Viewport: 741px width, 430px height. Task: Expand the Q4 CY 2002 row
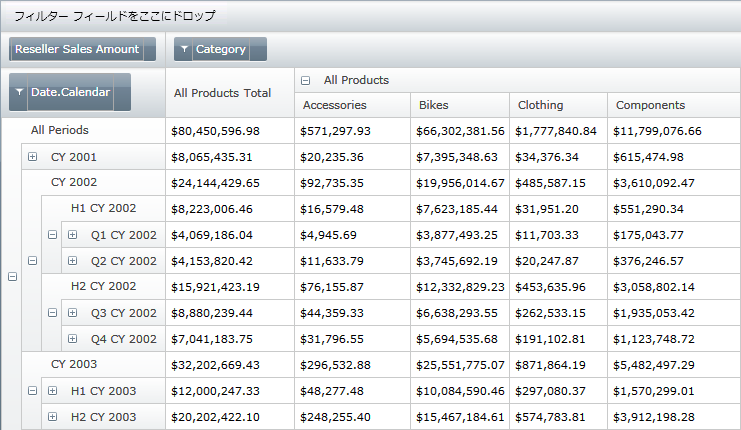[72, 339]
